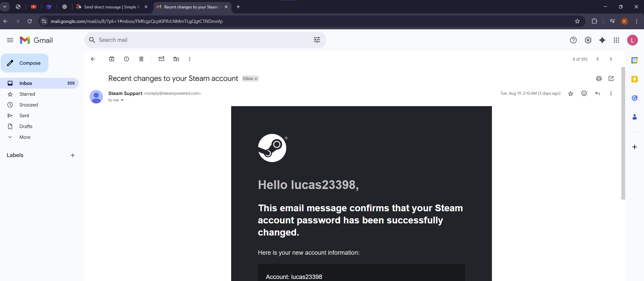This screenshot has height=281, width=644.
Task: Move email to folder icon
Action: pos(176,59)
